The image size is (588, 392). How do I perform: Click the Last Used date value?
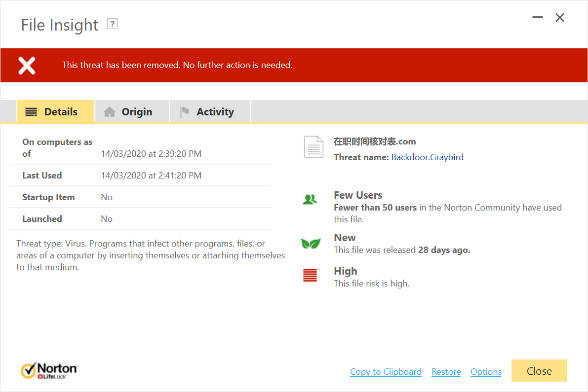(x=151, y=176)
